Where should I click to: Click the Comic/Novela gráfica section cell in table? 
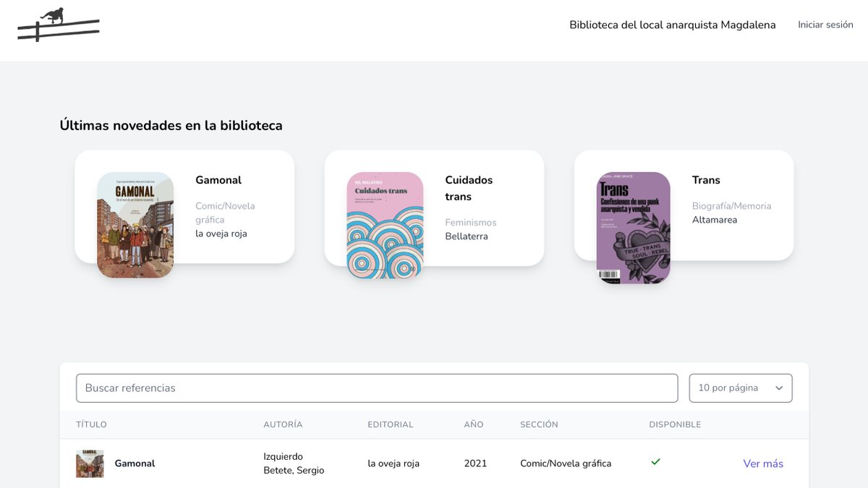(x=566, y=463)
